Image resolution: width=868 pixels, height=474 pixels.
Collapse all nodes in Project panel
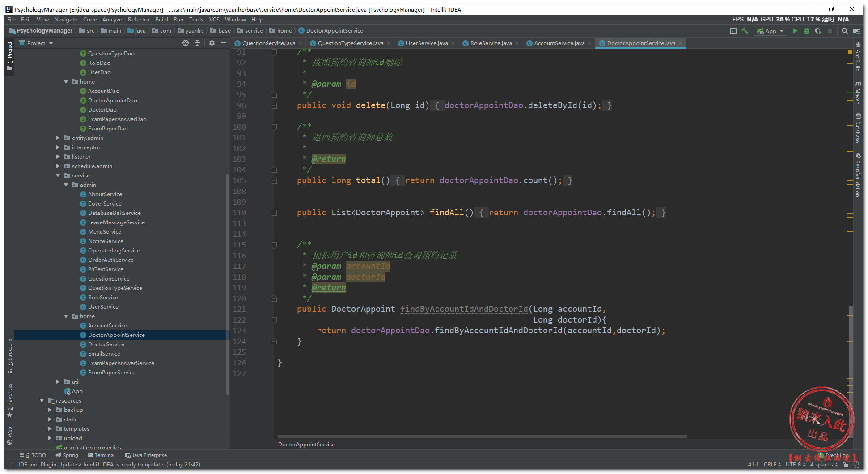(197, 43)
